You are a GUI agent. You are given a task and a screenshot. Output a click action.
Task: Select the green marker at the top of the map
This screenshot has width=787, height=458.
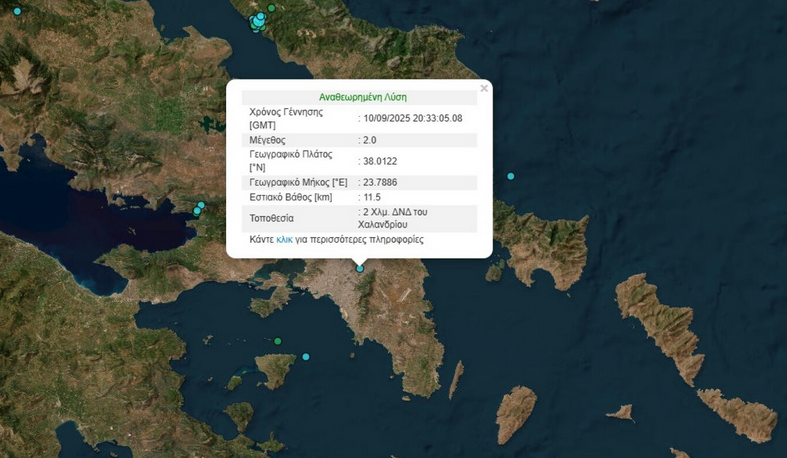point(271,8)
